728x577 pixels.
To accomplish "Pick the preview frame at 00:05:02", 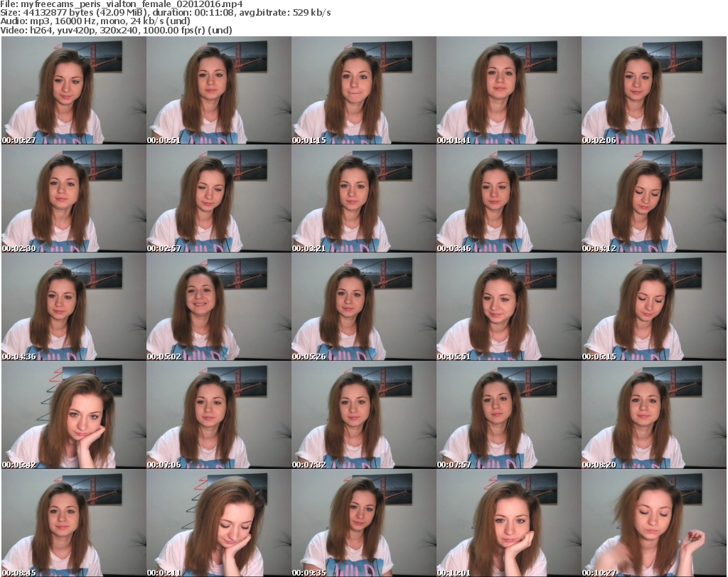I will click(x=219, y=307).
